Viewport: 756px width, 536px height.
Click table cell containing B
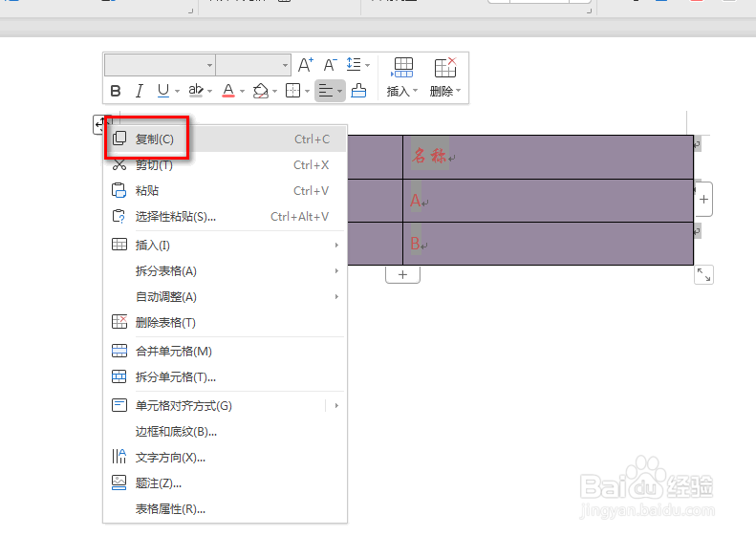click(549, 244)
